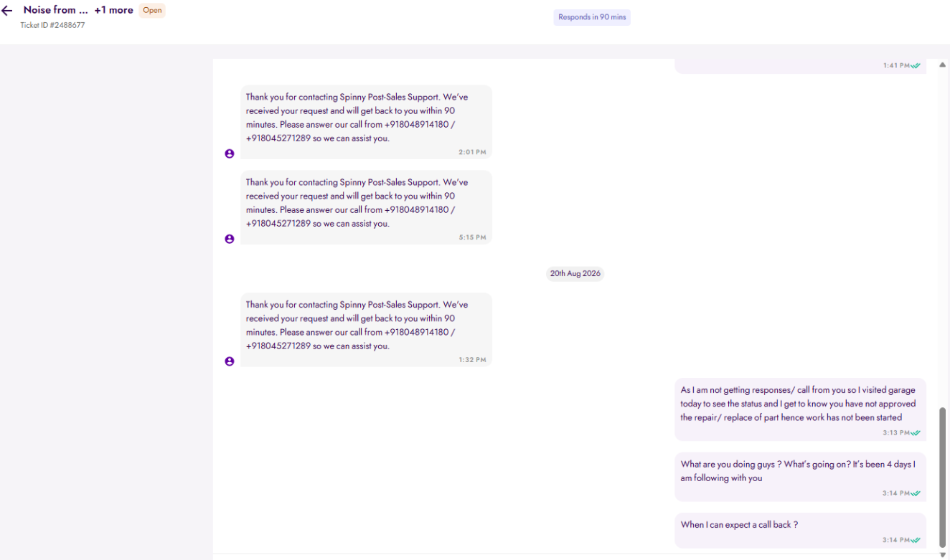This screenshot has width=950, height=560.
Task: Click read-receipt ticks on the 1:41 PM message
Action: point(916,65)
